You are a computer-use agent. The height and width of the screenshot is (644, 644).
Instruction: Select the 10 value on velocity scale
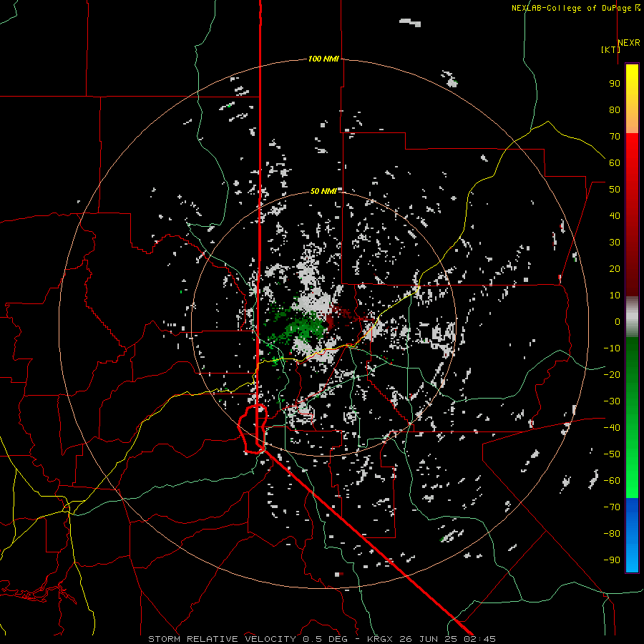pos(615,296)
